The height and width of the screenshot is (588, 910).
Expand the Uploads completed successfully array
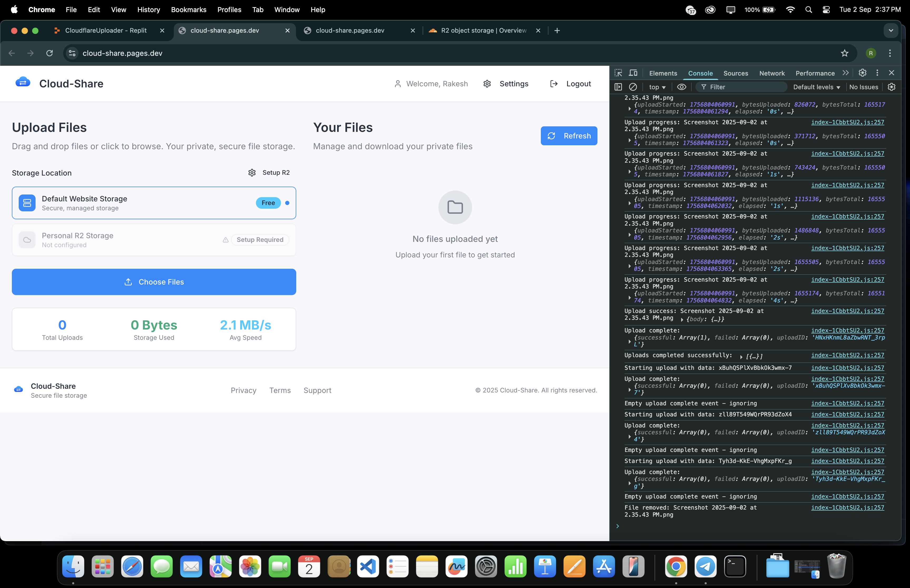(x=741, y=357)
